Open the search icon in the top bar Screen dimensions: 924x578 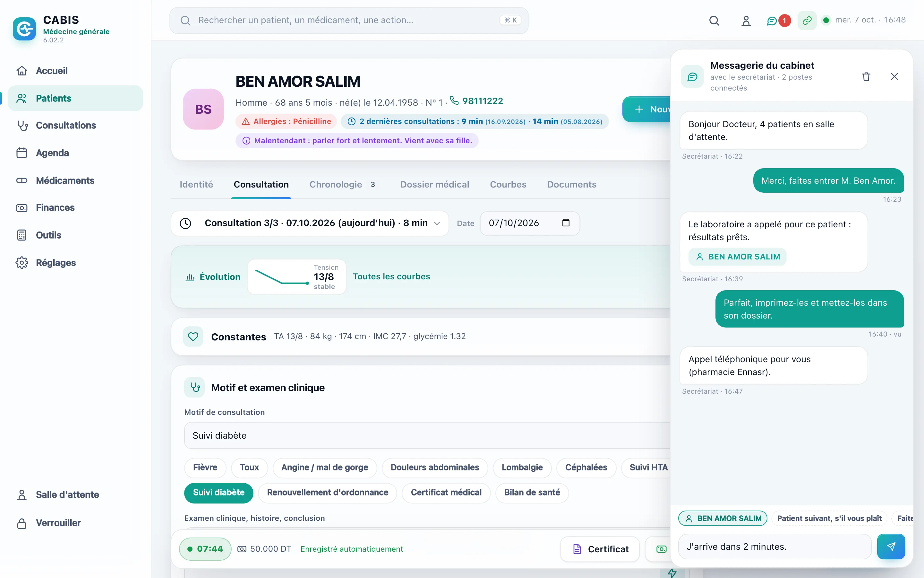pyautogui.click(x=714, y=21)
